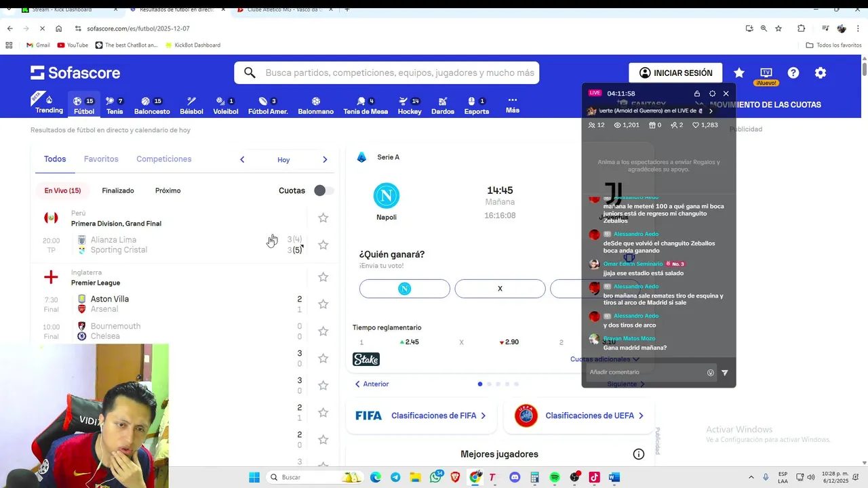This screenshot has width=868, height=488.
Task: Switch to the Favoritos tab
Action: [x=101, y=159]
